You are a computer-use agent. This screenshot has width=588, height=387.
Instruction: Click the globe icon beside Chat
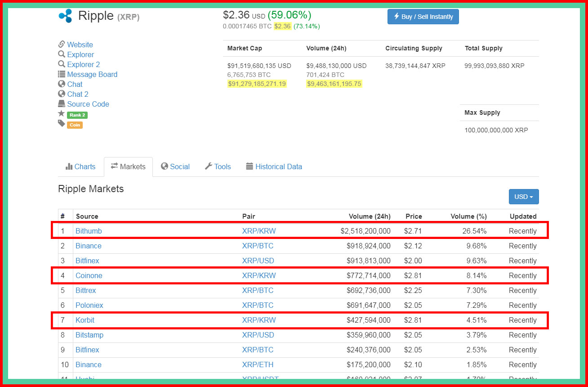(x=62, y=84)
